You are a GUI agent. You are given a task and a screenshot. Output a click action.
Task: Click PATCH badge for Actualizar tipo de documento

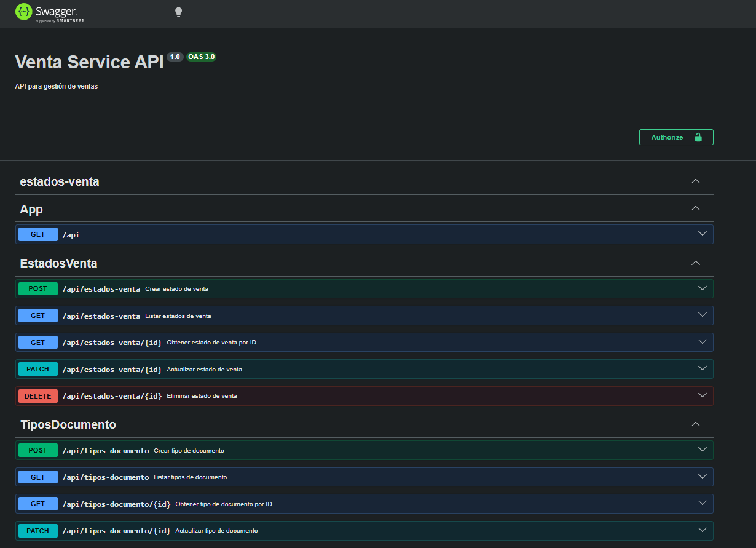[x=38, y=531]
